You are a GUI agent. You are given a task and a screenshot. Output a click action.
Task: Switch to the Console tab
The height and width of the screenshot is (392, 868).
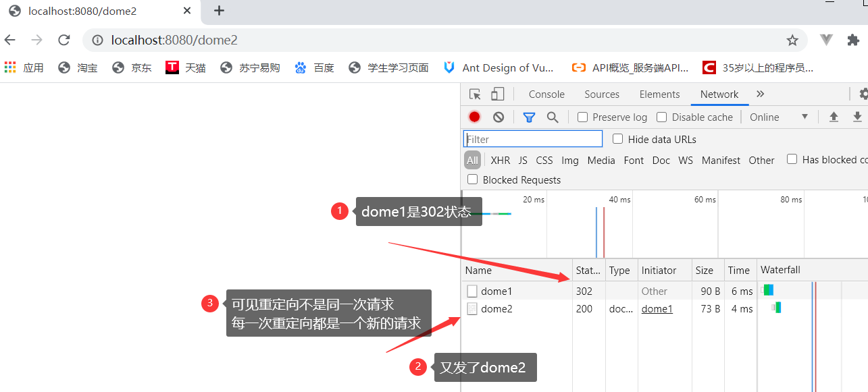(x=546, y=94)
